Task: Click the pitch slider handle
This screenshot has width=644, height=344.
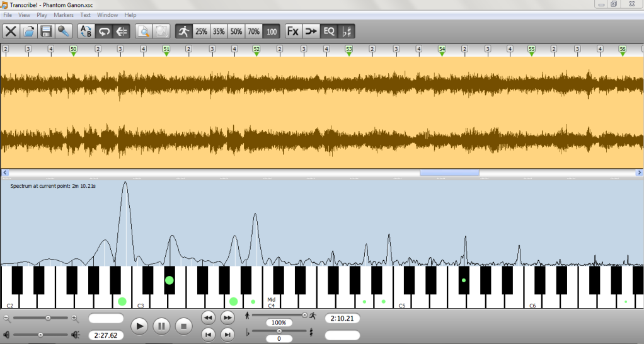Action: 279,331
